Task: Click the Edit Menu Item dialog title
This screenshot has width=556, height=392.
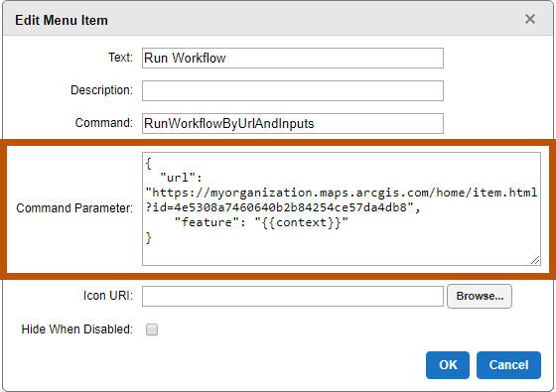Action: (x=62, y=20)
